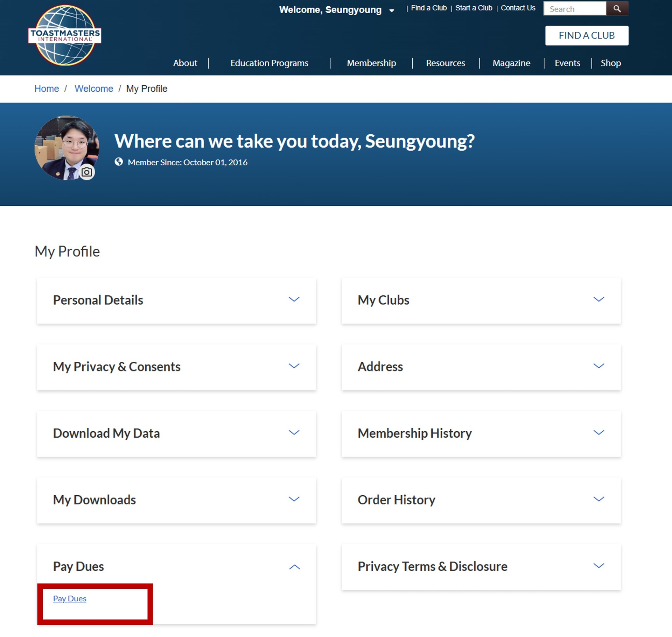
Task: Click into the Search input field
Action: (x=575, y=9)
